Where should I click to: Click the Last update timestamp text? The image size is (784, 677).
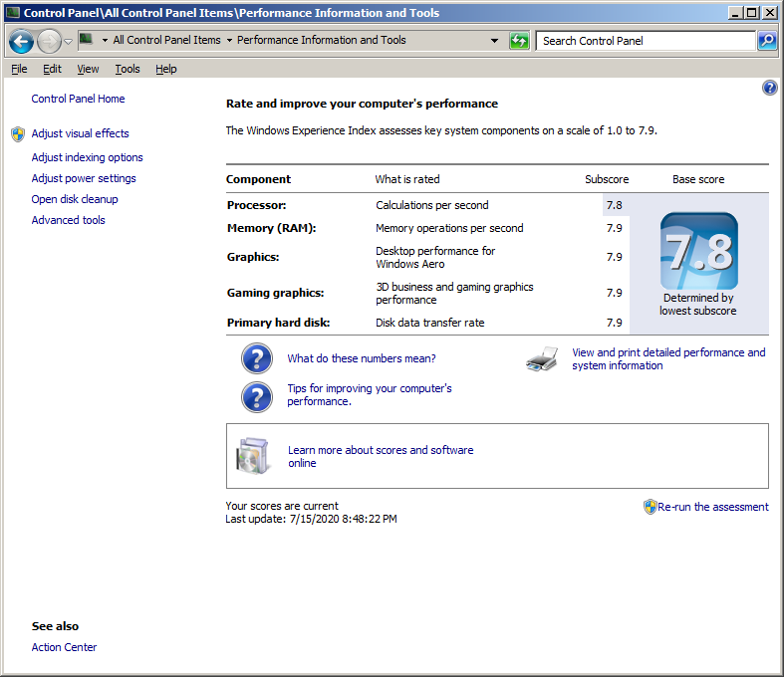pos(311,519)
